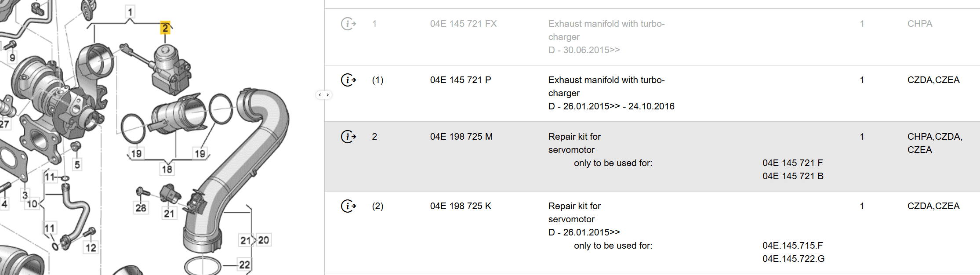Screen dimensions: 980x275
Task: Select callout 22 near the sealing ring
Action: (x=244, y=265)
